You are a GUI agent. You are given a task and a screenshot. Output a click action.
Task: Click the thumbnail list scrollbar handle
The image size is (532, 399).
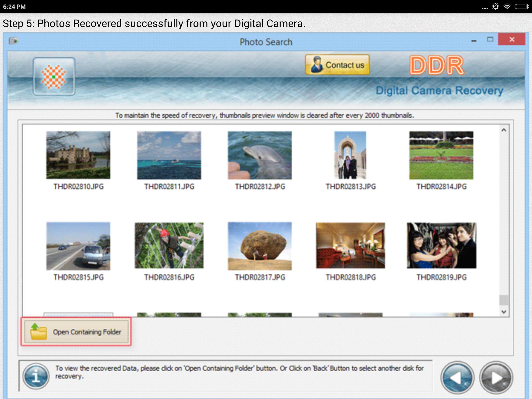coord(504,300)
